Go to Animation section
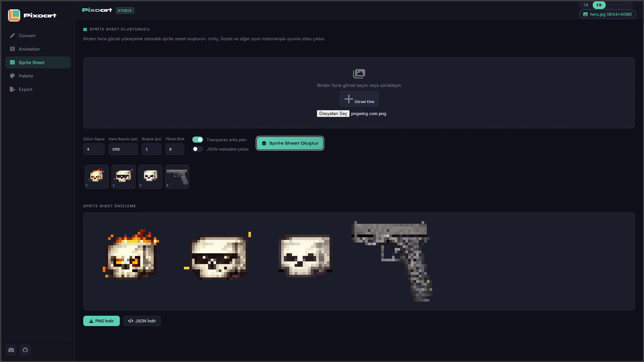This screenshot has width=644, height=362. [38, 49]
